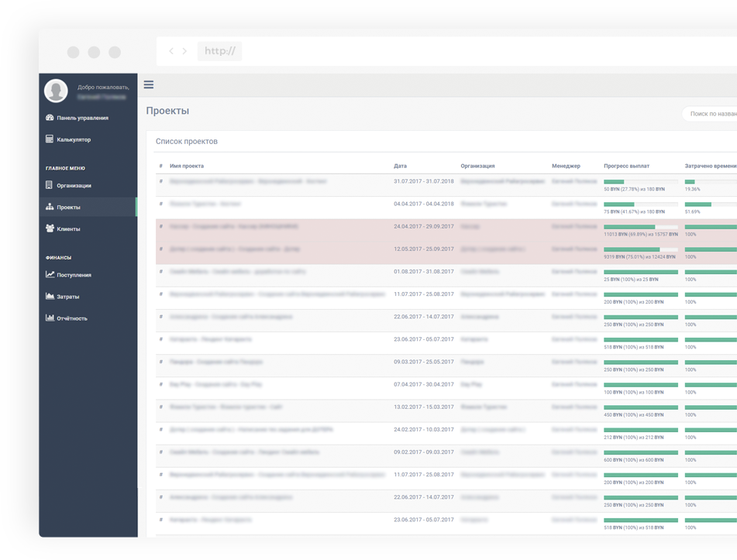The width and height of the screenshot is (737, 560).
Task: Toggle the hamburger menu icon
Action: (x=149, y=84)
